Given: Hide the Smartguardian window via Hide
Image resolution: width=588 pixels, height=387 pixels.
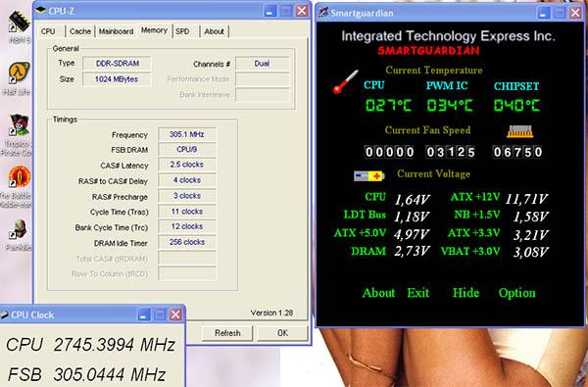Looking at the screenshot, I should click(465, 293).
